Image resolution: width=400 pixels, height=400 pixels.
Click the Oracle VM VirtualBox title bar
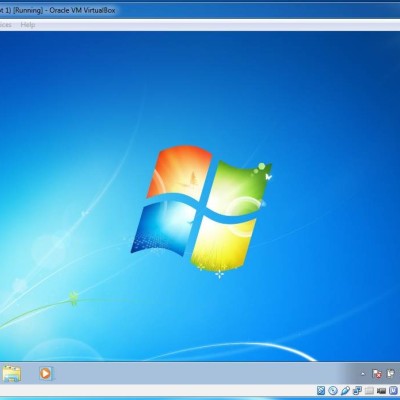click(x=200, y=10)
